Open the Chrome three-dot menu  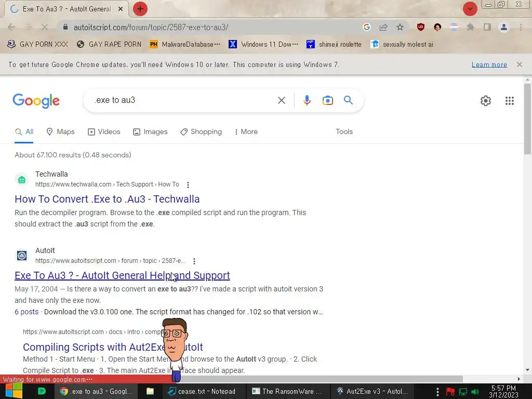(x=521, y=27)
